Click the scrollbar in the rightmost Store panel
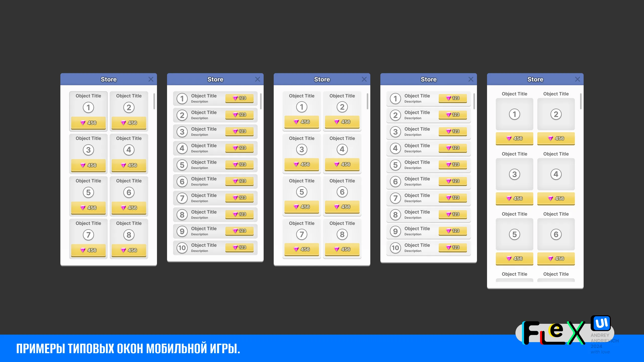Viewport: 644px width, 362px height. 581,101
